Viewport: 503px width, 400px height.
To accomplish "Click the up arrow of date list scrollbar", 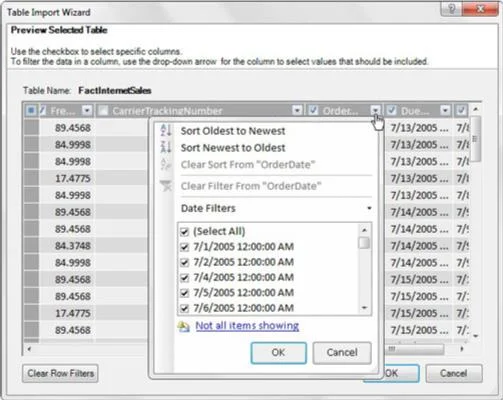I will 364,230.
